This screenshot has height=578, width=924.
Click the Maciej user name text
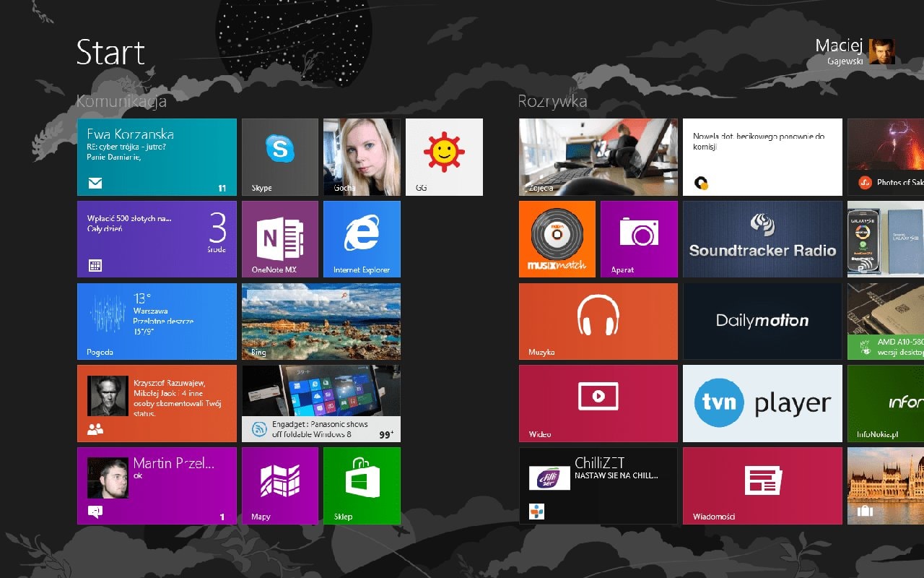(x=839, y=46)
